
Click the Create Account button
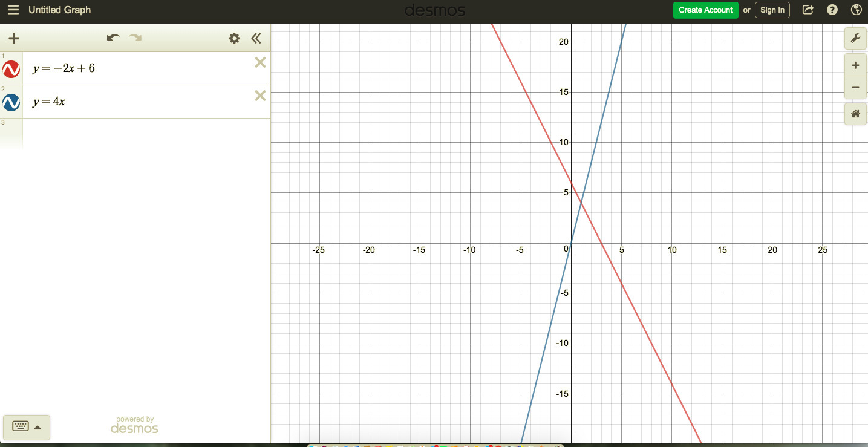pyautogui.click(x=705, y=10)
